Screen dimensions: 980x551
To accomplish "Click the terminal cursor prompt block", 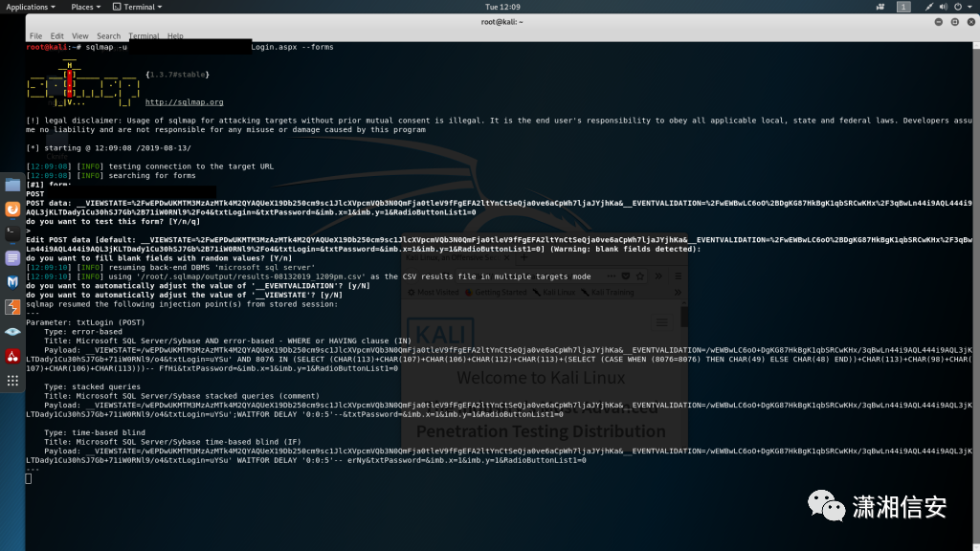I will [x=28, y=478].
